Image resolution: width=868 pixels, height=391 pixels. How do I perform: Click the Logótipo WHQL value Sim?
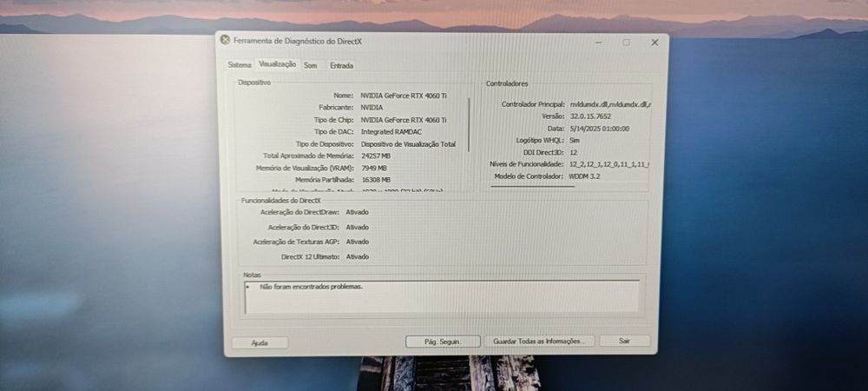(575, 141)
